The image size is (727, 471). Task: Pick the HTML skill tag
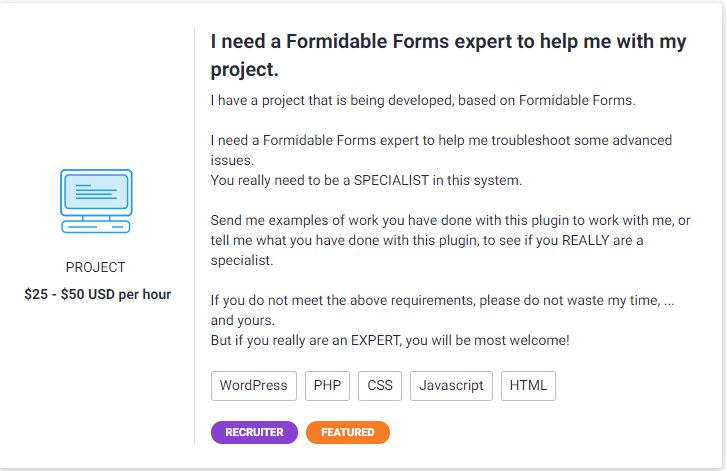(x=528, y=385)
